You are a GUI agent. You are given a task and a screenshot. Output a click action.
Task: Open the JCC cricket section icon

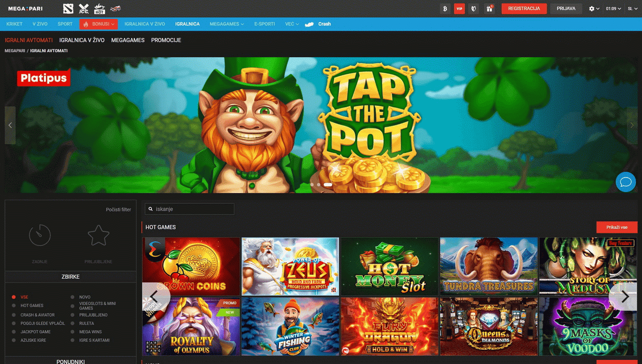pos(83,8)
